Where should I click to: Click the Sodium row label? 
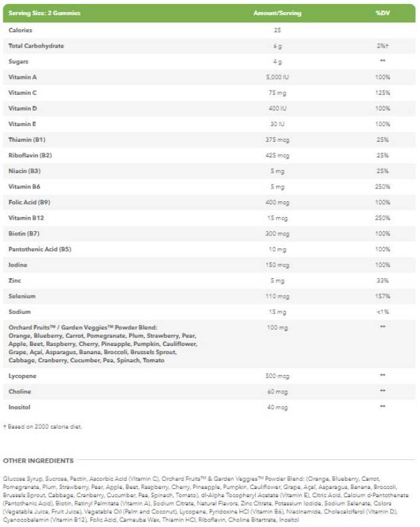20,312
